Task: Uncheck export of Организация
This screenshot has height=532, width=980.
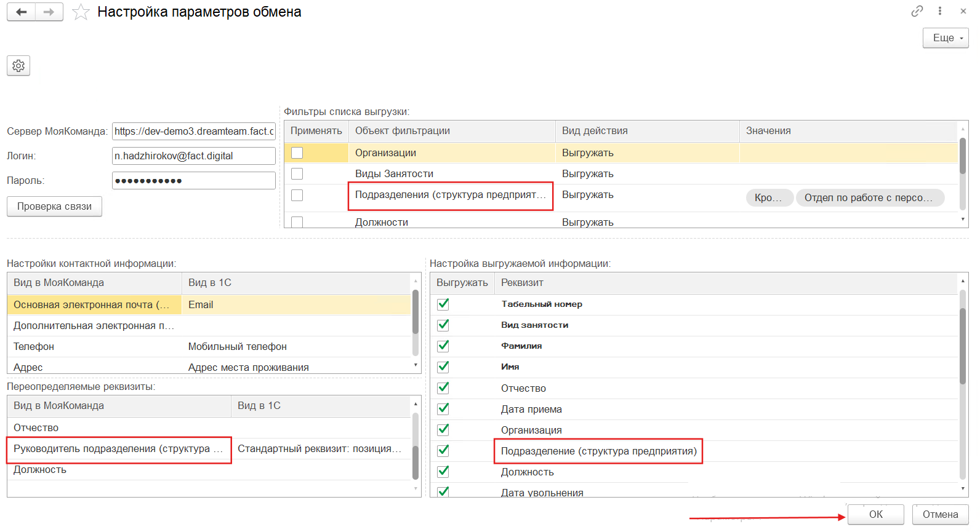Action: (443, 430)
